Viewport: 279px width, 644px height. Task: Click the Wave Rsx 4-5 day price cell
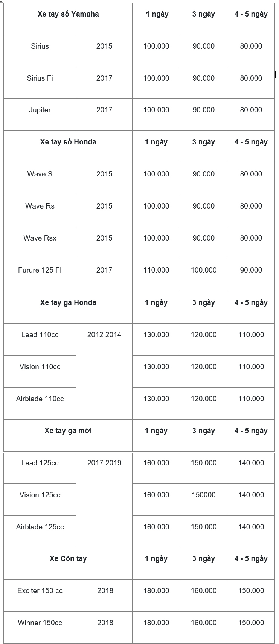[251, 243]
